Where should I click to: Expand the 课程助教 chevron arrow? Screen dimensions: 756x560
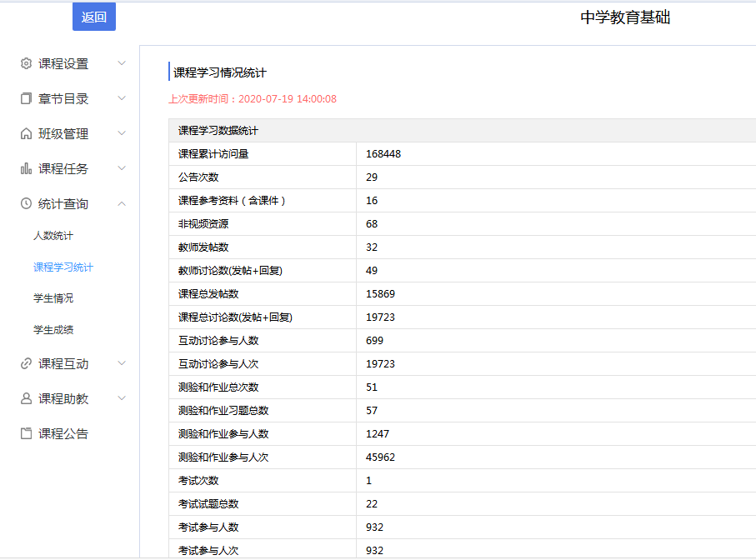pyautogui.click(x=122, y=398)
